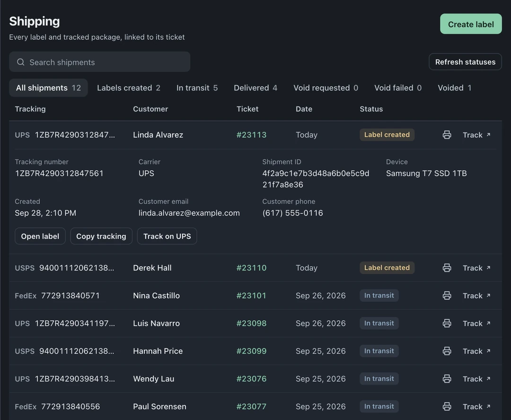This screenshot has width=511, height=420.
Task: Switch to Delivered tab
Action: click(x=255, y=87)
